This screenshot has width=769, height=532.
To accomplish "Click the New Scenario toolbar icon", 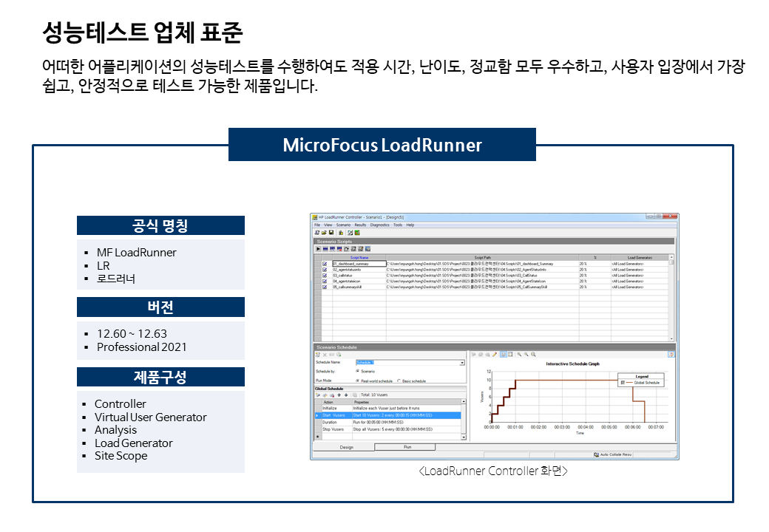I will pyautogui.click(x=316, y=233).
